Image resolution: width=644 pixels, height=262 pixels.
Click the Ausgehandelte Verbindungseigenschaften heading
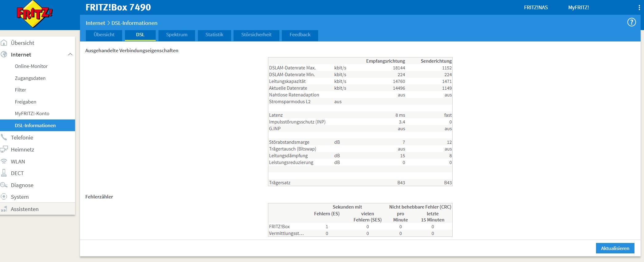[132, 50]
